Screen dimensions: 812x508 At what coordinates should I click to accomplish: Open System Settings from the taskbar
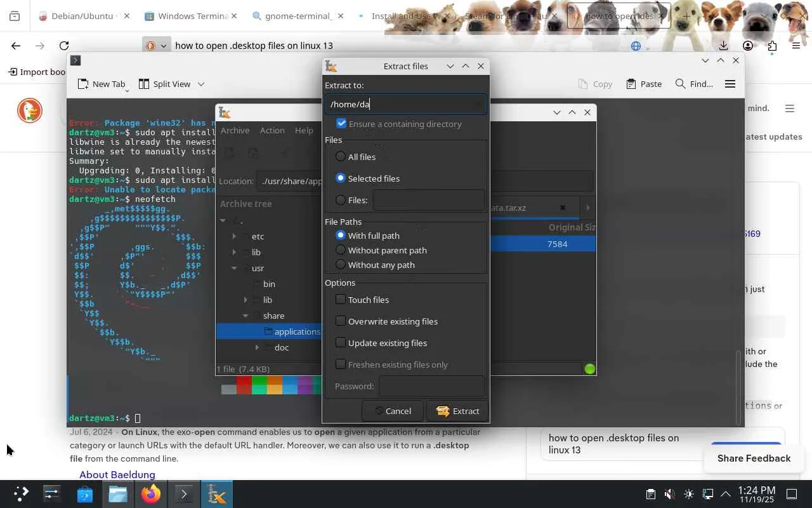click(x=51, y=493)
